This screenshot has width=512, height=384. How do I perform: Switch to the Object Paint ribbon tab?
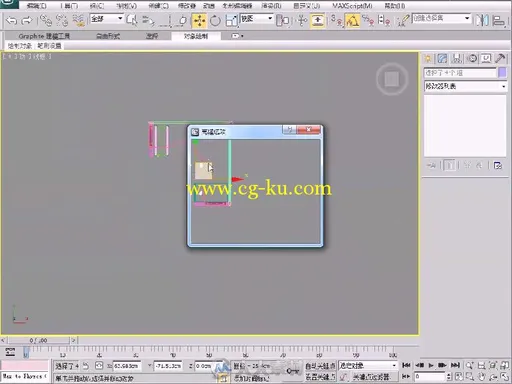click(x=196, y=36)
